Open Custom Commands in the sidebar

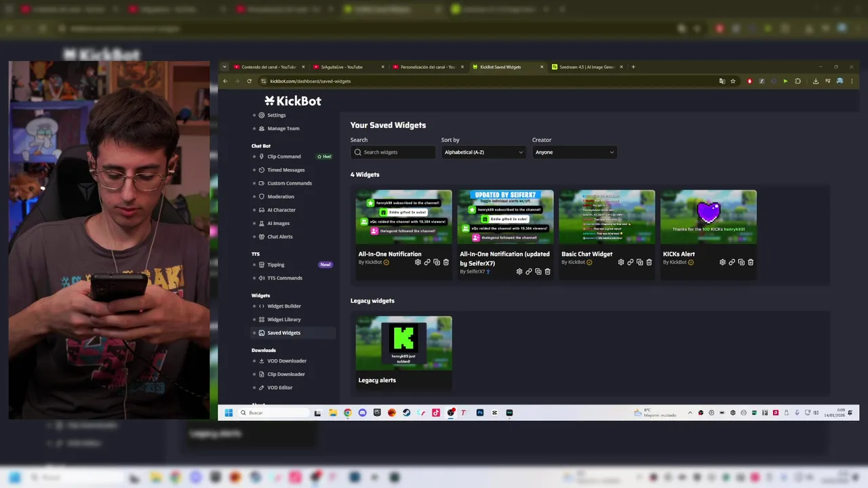click(x=290, y=183)
